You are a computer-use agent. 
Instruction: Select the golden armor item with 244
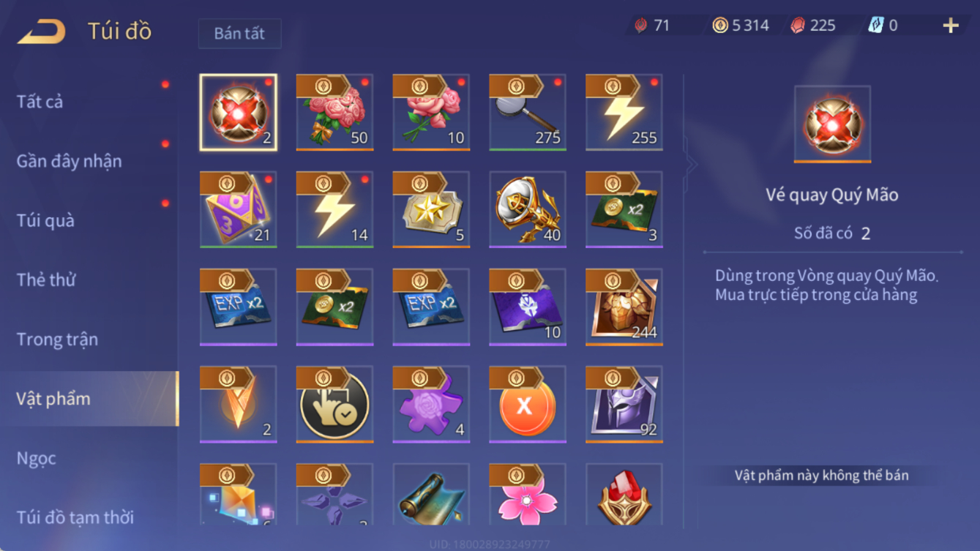(x=624, y=307)
